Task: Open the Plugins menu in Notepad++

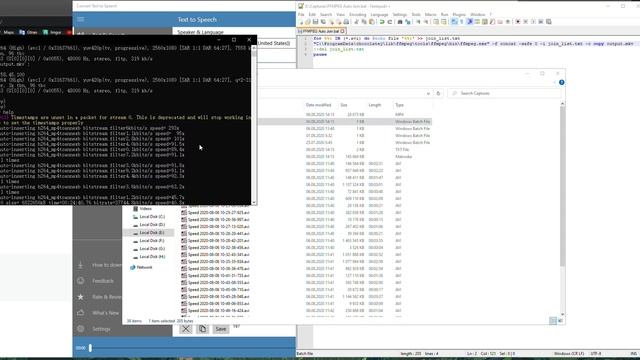Action: coord(459,14)
